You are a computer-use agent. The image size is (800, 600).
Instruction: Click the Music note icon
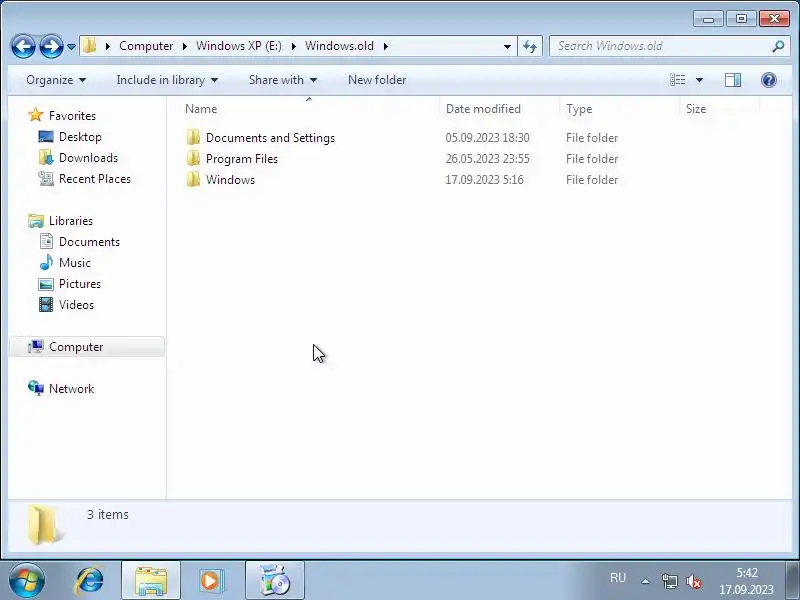(x=46, y=263)
